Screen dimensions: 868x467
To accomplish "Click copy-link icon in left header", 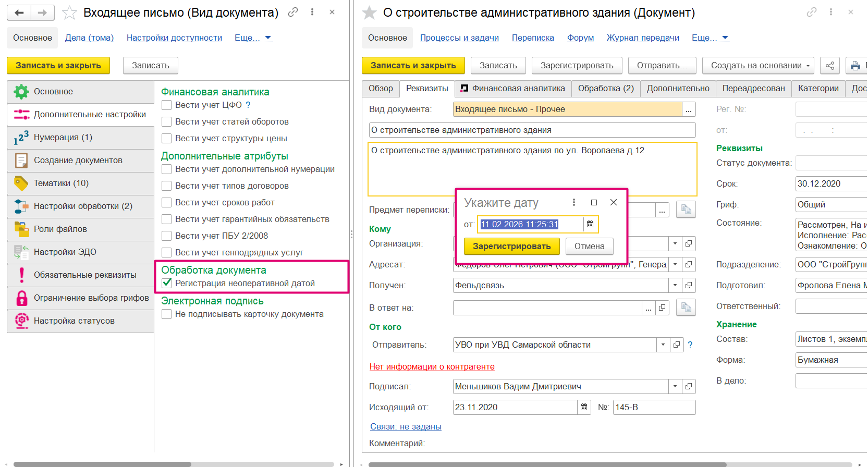I will pos(293,12).
